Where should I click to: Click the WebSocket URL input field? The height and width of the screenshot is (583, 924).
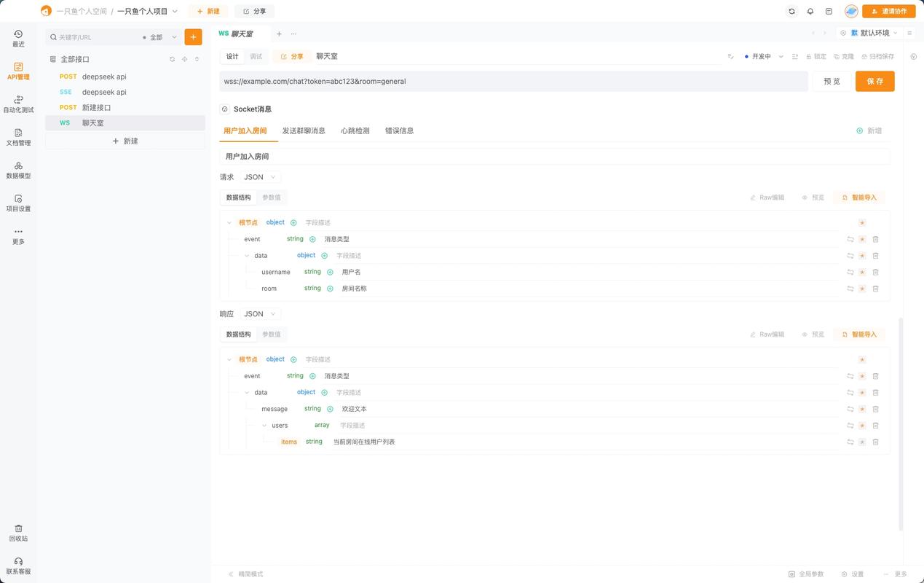(x=513, y=81)
